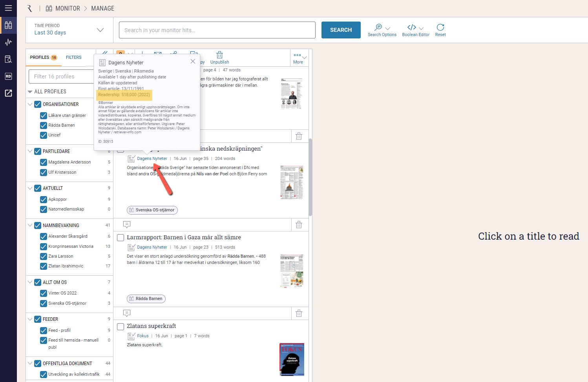Open the Zlatans superkraft article
The image size is (588, 382).
[151, 326]
